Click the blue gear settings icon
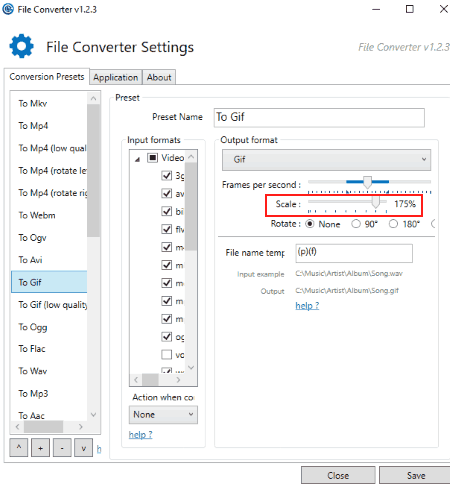Viewport: 450px width, 484px height. 21,46
